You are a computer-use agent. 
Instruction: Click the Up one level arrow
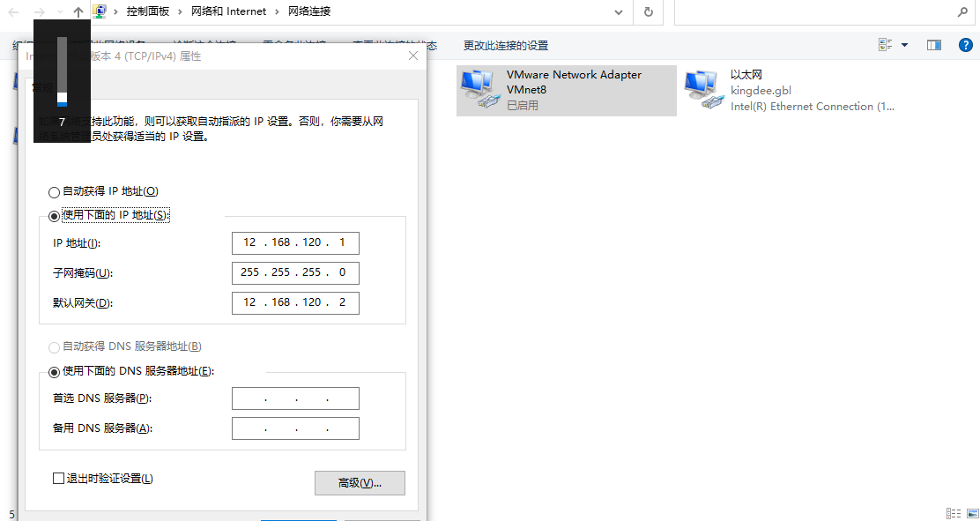pyautogui.click(x=78, y=12)
